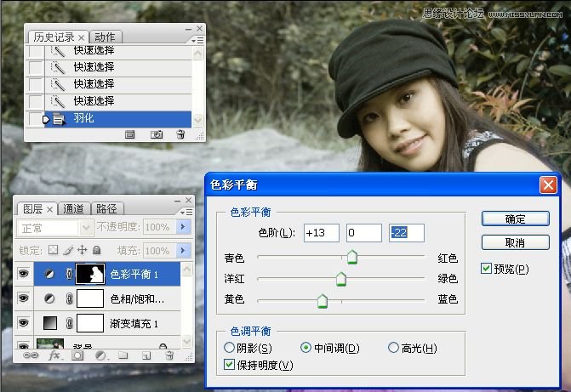Select 高光(H) radio button

click(393, 348)
